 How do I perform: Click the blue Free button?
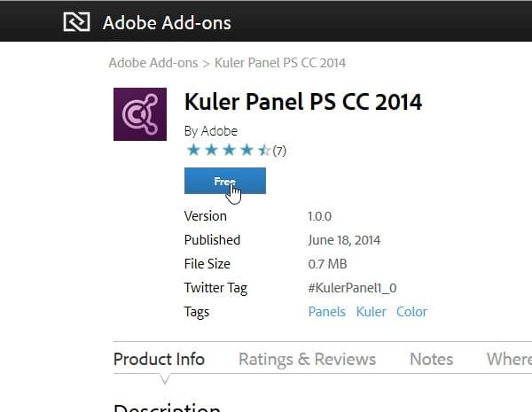pyautogui.click(x=225, y=181)
